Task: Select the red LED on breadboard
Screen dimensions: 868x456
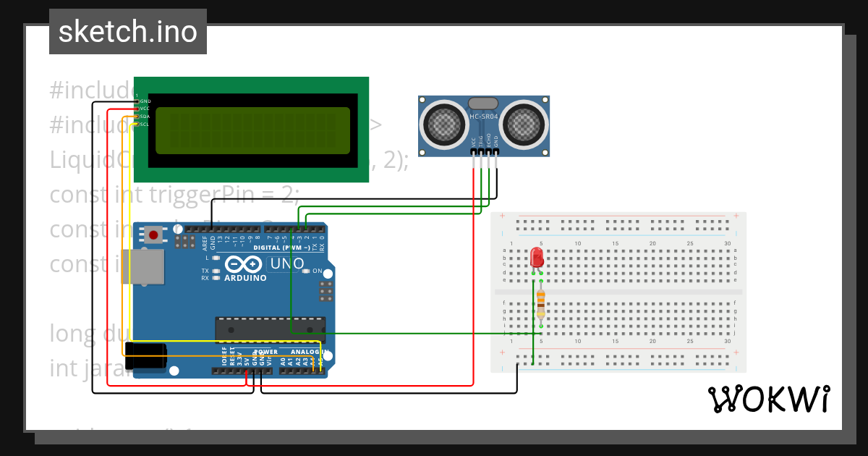Action: point(537,258)
